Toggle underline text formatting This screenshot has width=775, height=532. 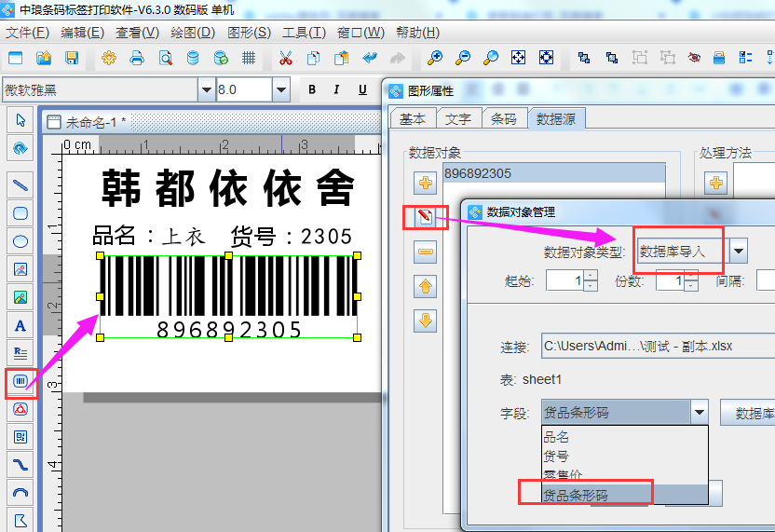(362, 90)
